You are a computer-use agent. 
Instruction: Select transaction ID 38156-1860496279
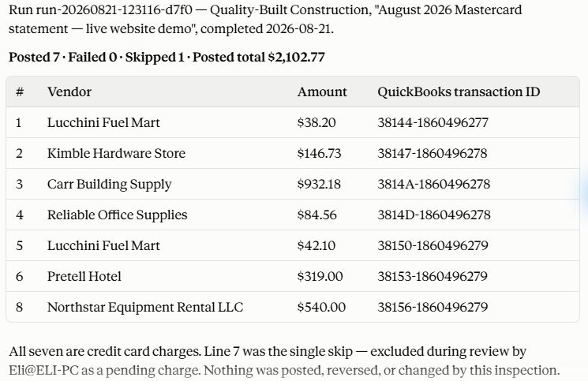click(433, 307)
